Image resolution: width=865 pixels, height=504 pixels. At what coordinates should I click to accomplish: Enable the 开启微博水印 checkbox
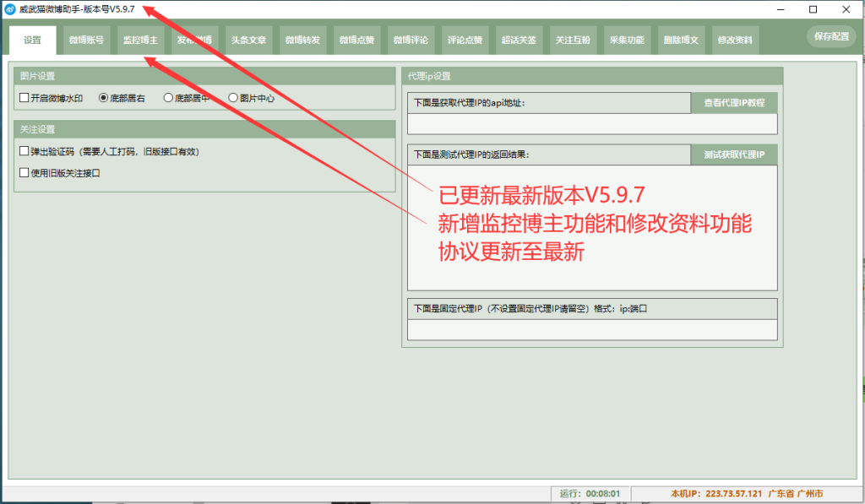click(24, 98)
